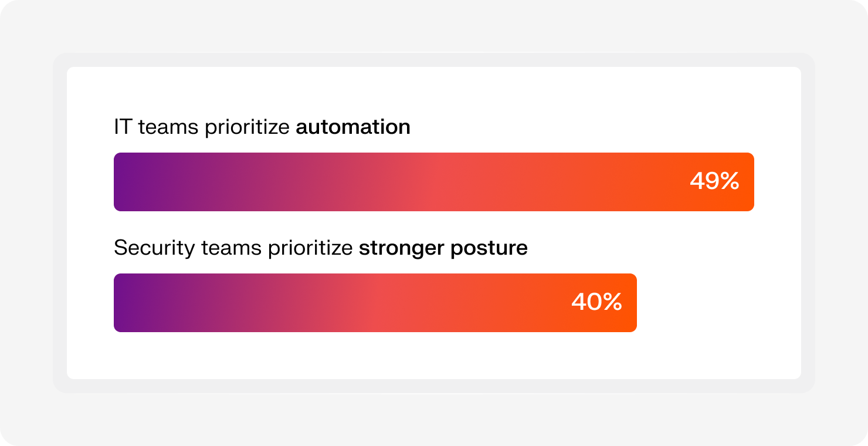Select the IT teams automation progress bar
The height and width of the screenshot is (446, 868).
click(x=434, y=182)
